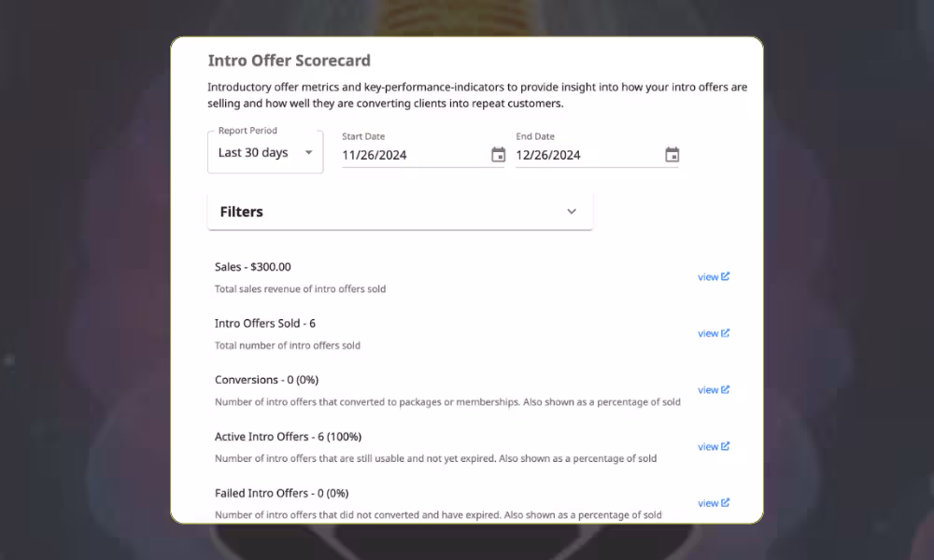Screen dimensions: 934x560
Task: Click the Filters header label
Action: [x=242, y=212]
